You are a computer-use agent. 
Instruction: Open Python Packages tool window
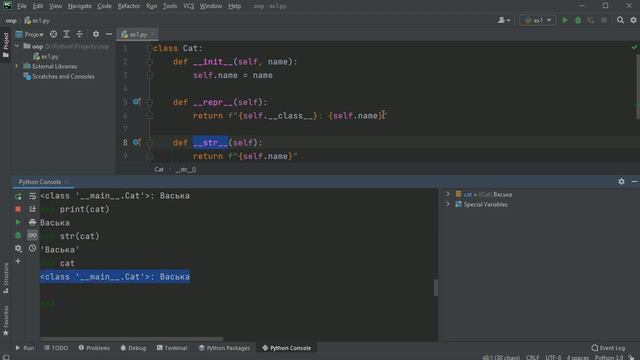[x=224, y=348]
